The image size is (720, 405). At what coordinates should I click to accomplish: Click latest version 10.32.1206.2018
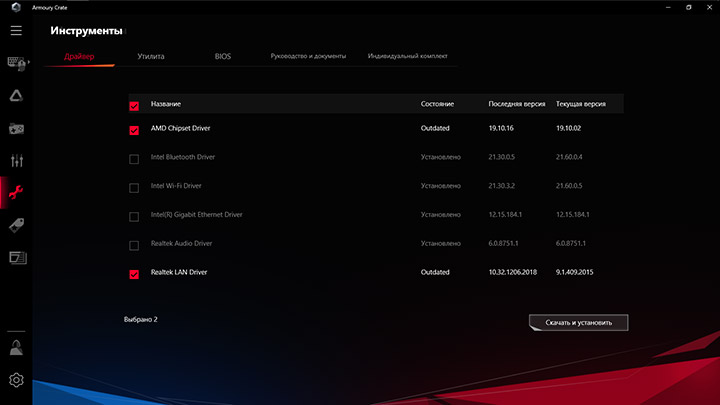512,272
